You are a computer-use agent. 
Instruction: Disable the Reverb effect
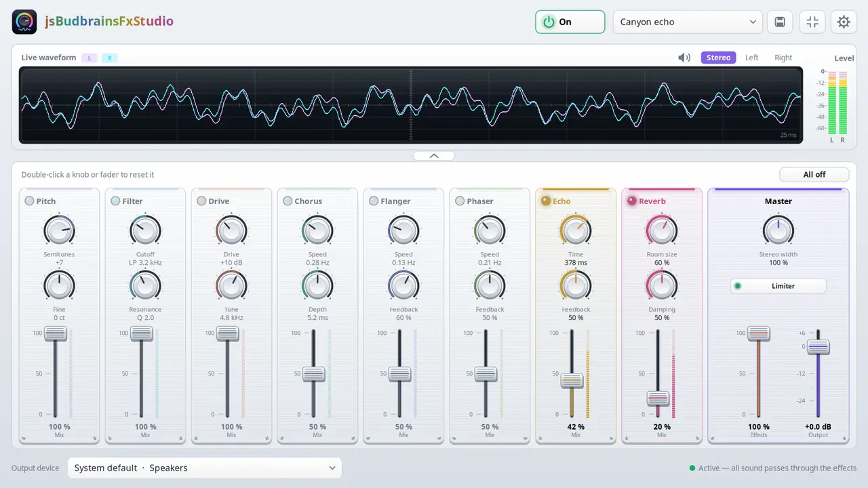632,201
